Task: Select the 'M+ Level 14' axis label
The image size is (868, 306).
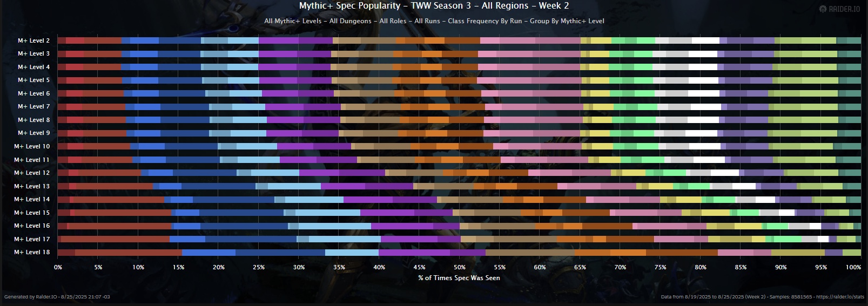Action: pos(32,199)
